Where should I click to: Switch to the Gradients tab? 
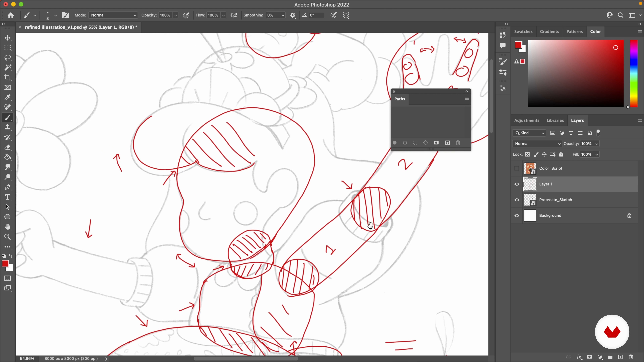point(549,32)
